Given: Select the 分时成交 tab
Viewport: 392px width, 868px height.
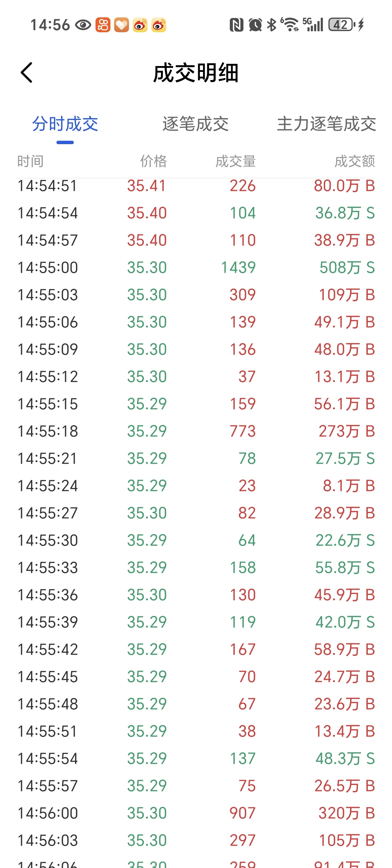Looking at the screenshot, I should [65, 124].
